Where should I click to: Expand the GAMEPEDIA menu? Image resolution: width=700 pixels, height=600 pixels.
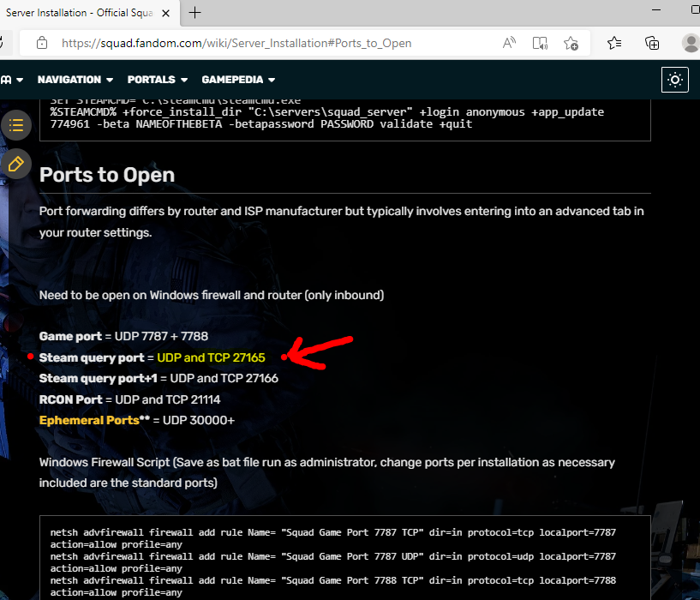(x=238, y=80)
